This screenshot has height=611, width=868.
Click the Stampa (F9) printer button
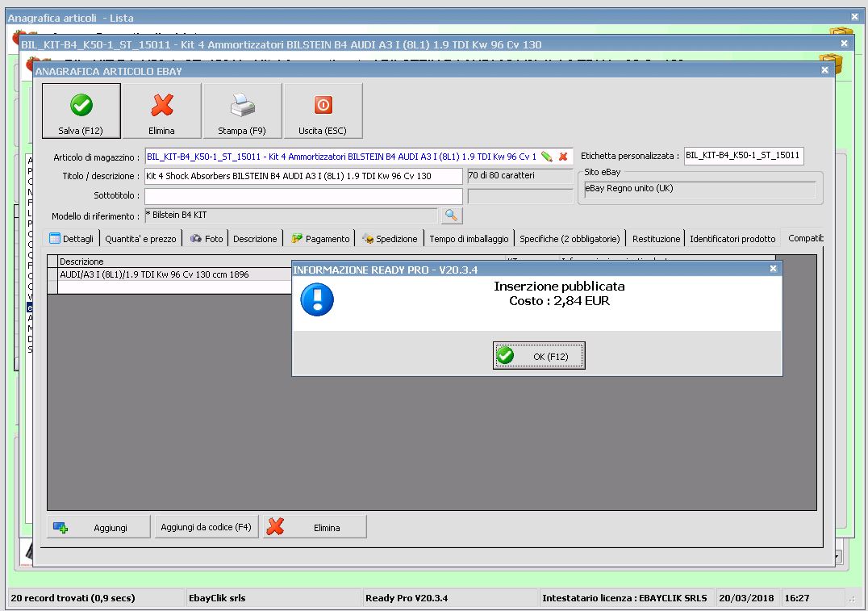(x=242, y=111)
